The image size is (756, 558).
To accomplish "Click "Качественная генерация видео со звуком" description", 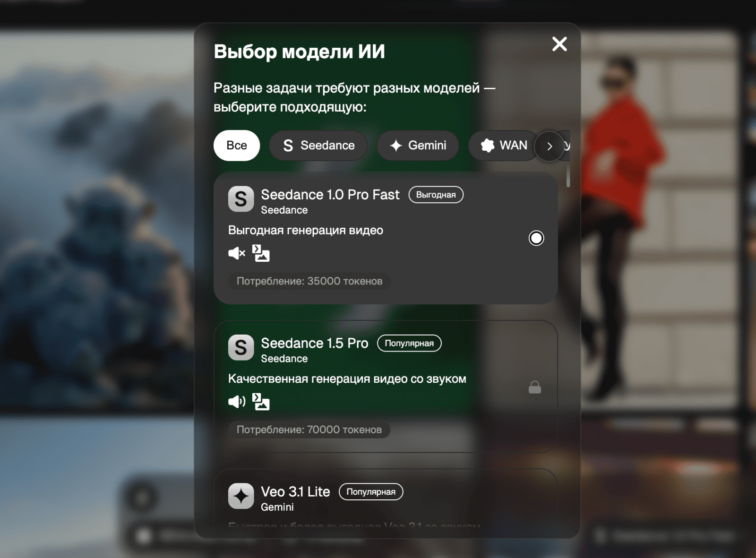I will click(x=347, y=379).
